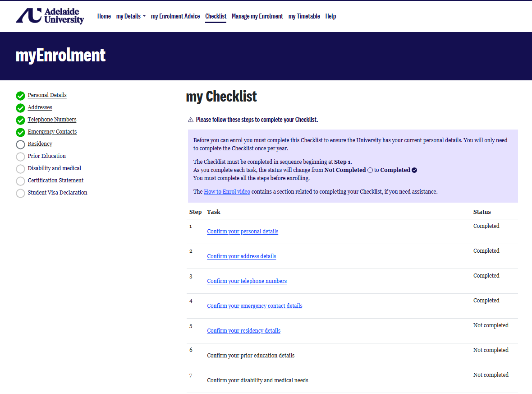Click the empty circle beside Student Visa Declaration

(x=20, y=193)
